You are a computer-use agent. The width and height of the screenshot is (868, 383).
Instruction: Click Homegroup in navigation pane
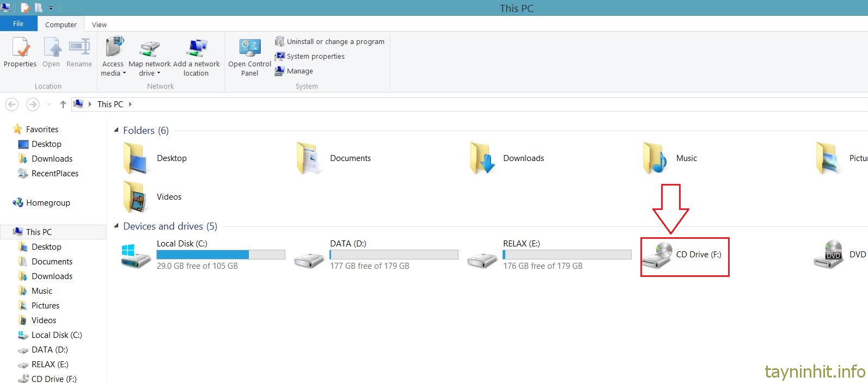point(48,203)
